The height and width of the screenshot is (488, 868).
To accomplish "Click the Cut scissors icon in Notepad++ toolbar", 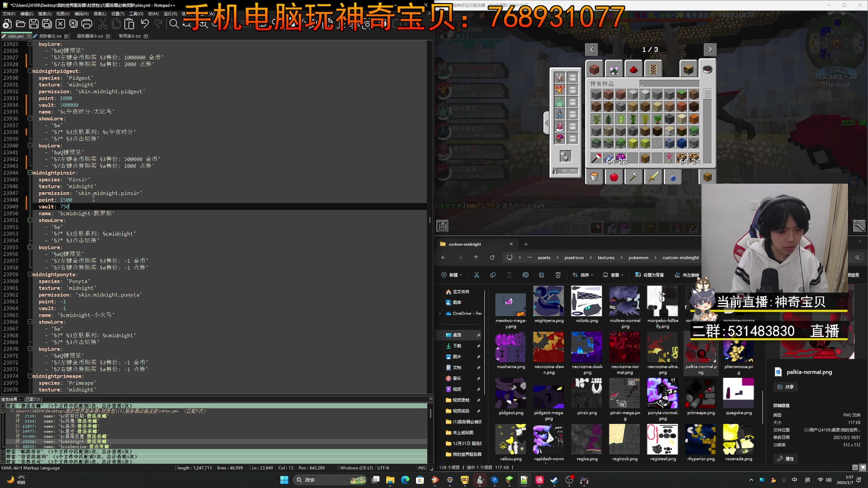I will pyautogui.click(x=103, y=24).
